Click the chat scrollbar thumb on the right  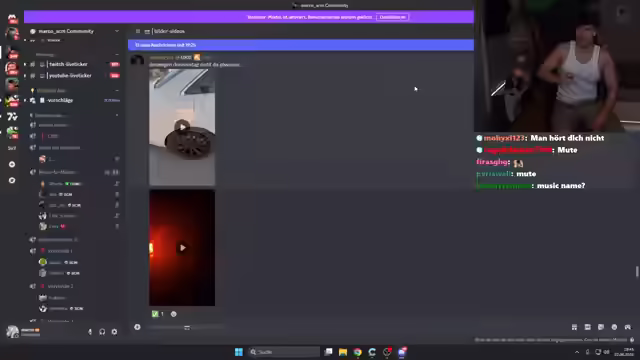tap(637, 271)
